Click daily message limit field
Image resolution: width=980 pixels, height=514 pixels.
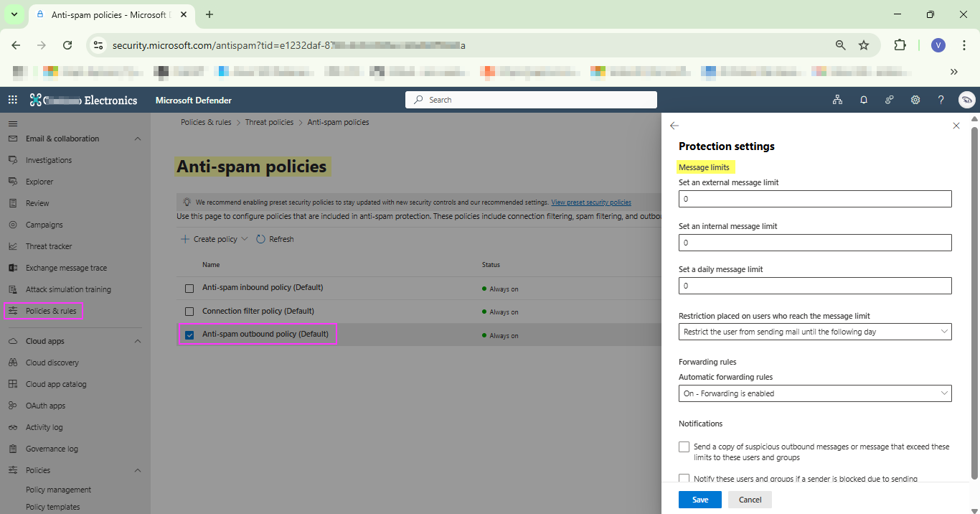815,286
